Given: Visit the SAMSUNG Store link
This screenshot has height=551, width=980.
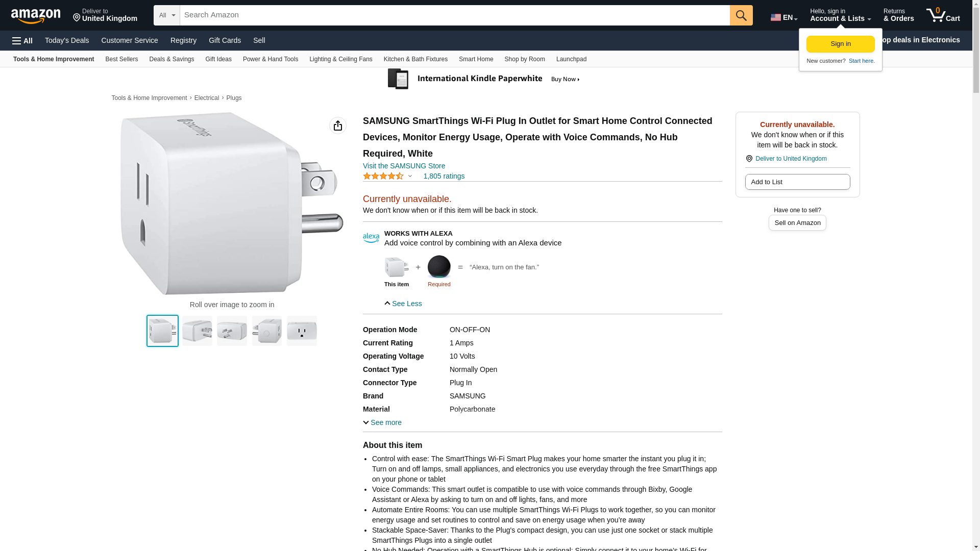Looking at the screenshot, I should click(x=404, y=166).
